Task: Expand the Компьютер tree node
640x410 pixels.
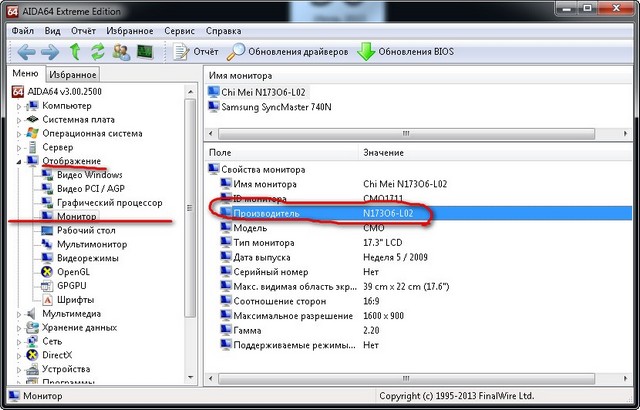Action: pos(18,105)
